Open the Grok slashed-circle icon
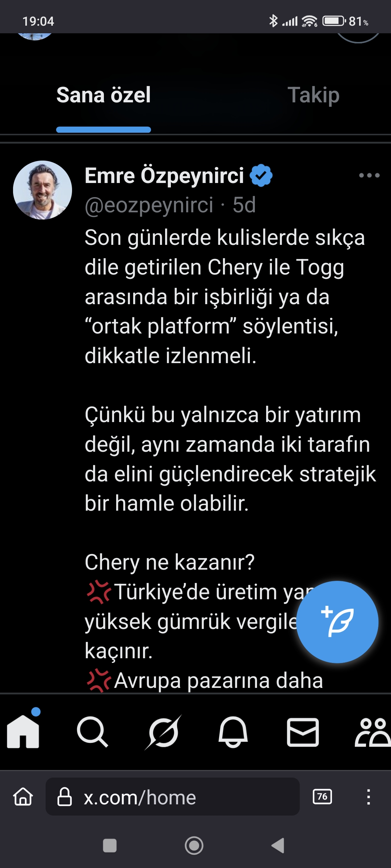The height and width of the screenshot is (868, 391). [163, 732]
